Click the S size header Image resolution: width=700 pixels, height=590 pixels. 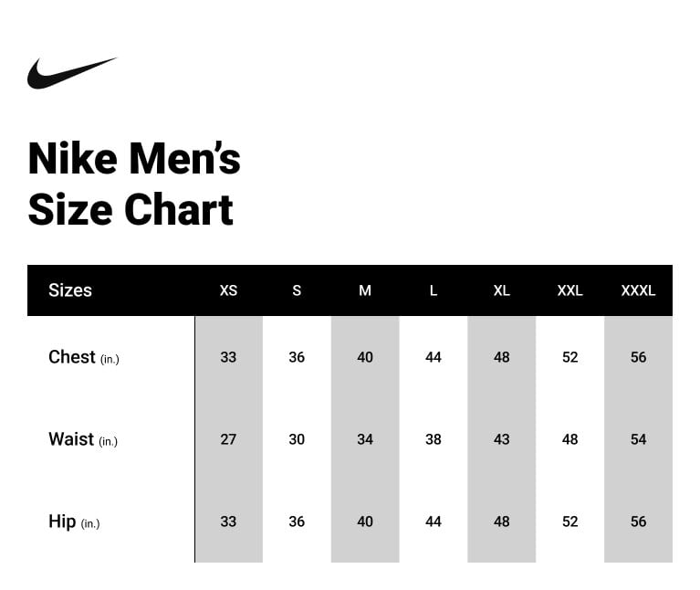(x=297, y=290)
